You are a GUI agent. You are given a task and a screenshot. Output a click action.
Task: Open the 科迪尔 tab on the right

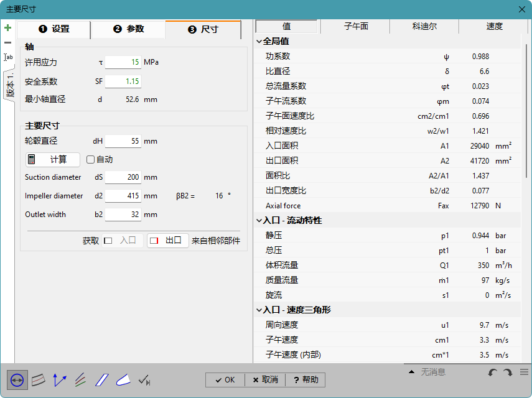(424, 26)
